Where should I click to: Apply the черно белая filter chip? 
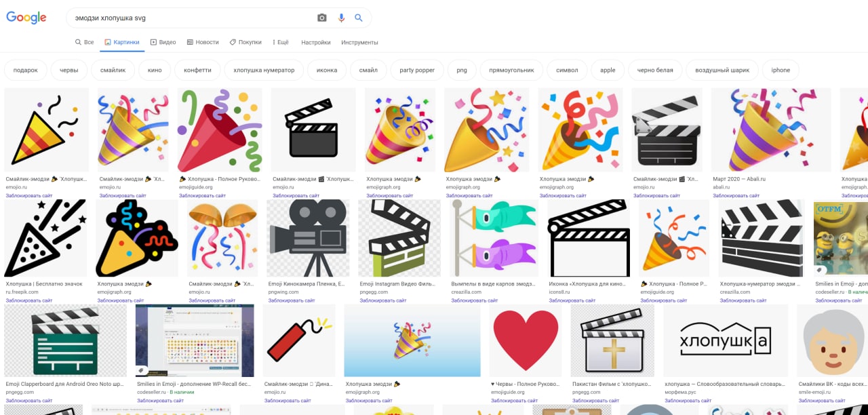[x=655, y=70]
